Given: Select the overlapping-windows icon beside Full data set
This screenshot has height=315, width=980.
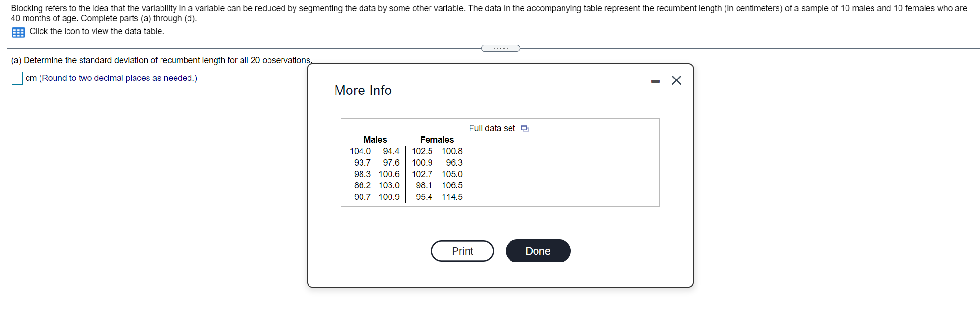Looking at the screenshot, I should click(525, 128).
